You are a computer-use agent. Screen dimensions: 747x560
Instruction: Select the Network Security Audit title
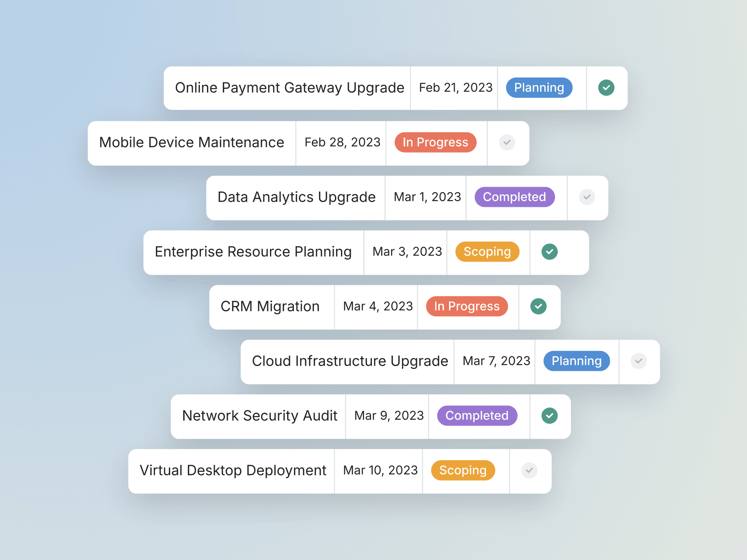coord(260,416)
